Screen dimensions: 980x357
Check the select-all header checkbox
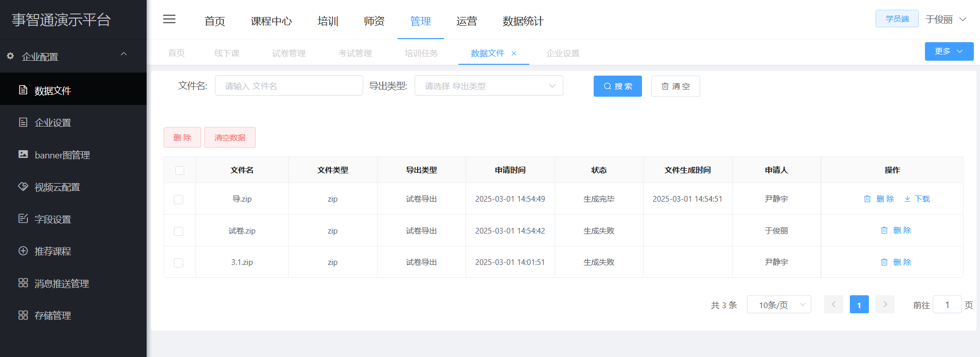[x=180, y=170]
